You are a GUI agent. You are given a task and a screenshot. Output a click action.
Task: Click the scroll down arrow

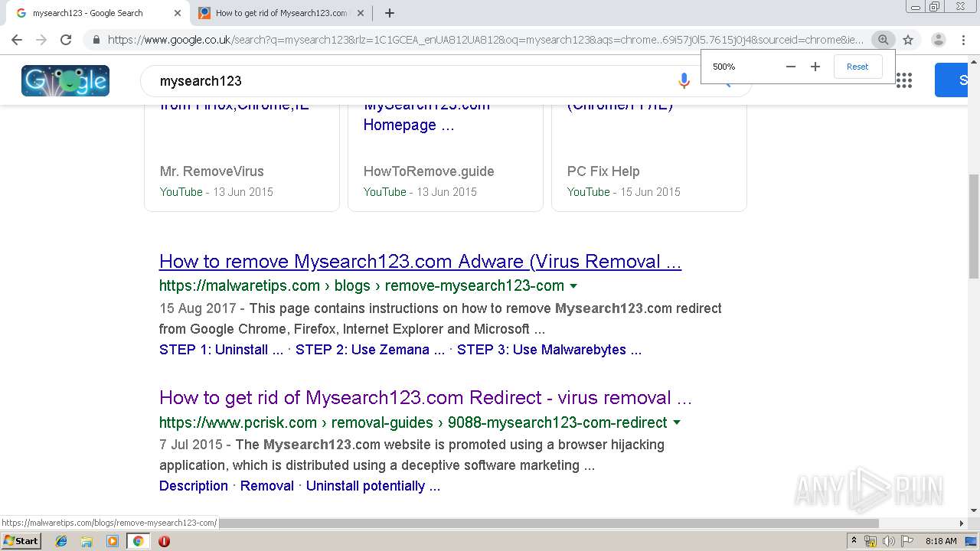pos(974,510)
